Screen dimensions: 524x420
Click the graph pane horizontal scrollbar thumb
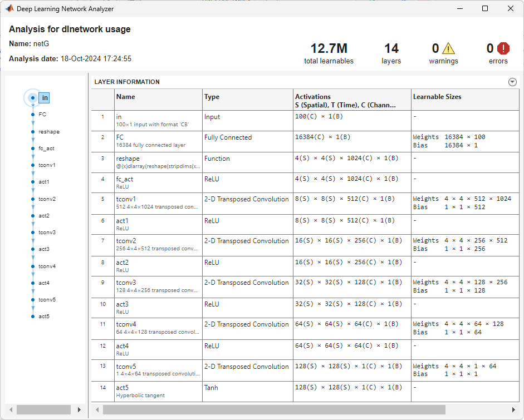tap(43, 409)
